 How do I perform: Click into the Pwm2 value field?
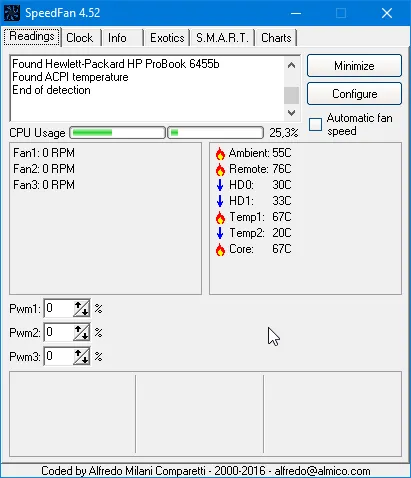pyautogui.click(x=59, y=332)
